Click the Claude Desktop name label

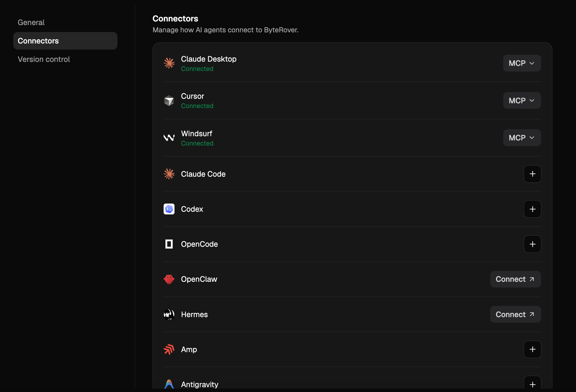click(209, 59)
